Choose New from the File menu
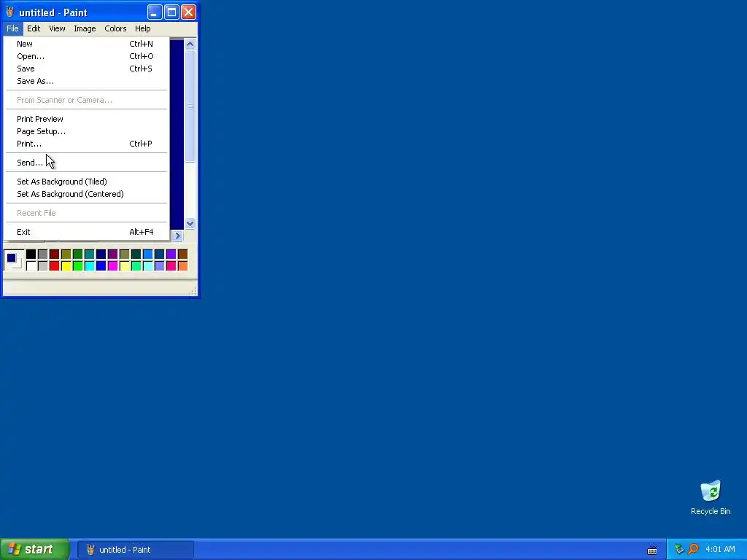747x560 pixels. [86, 44]
